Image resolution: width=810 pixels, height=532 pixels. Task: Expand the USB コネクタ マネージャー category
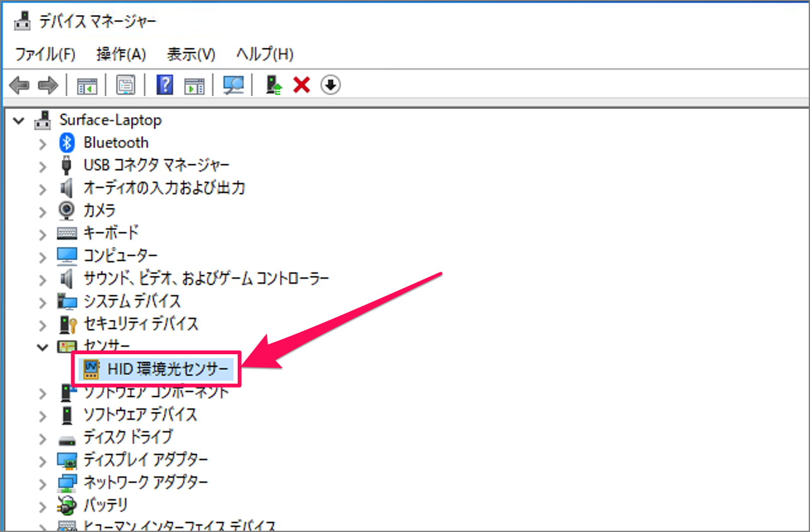pos(42,167)
